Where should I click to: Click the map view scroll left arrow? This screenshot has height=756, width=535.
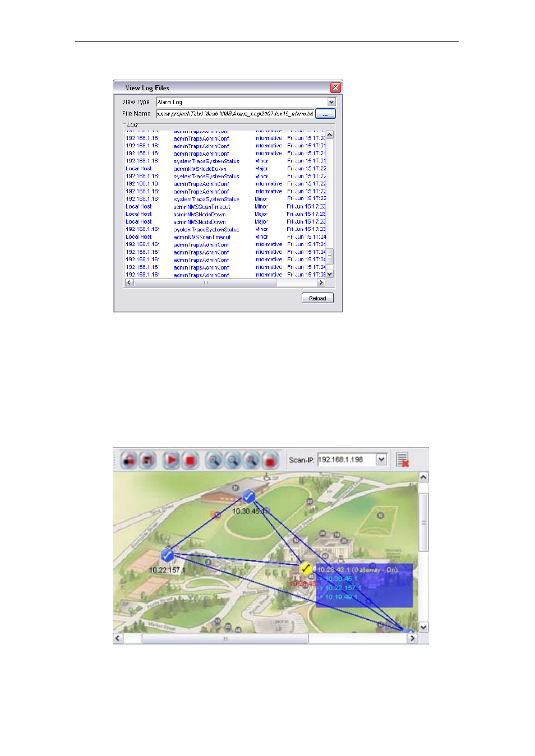pos(118,638)
